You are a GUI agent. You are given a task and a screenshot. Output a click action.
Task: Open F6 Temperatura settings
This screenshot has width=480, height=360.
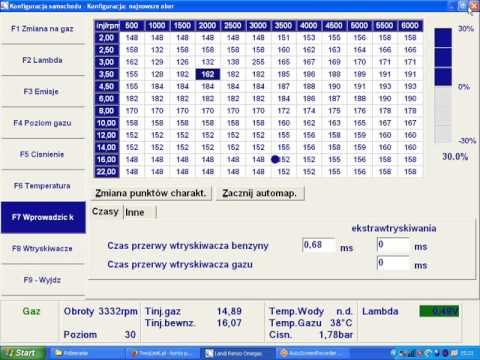click(42, 186)
